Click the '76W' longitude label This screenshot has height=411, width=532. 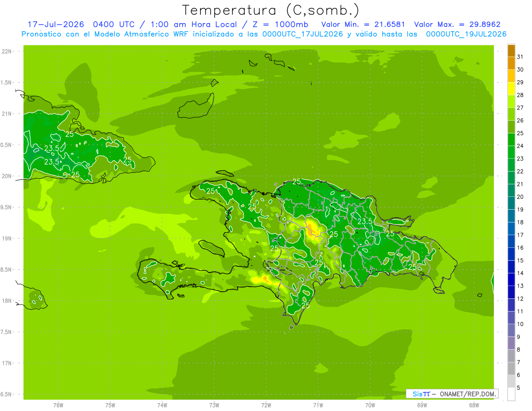[58, 405]
